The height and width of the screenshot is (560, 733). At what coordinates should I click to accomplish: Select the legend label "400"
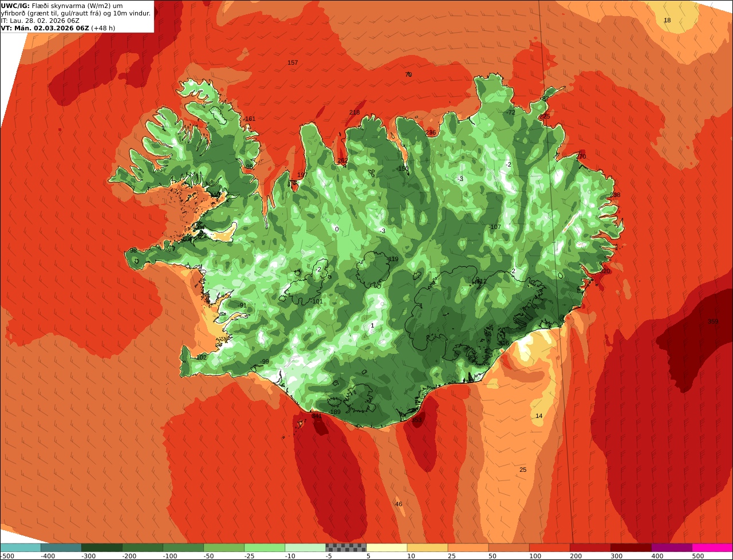tap(657, 556)
